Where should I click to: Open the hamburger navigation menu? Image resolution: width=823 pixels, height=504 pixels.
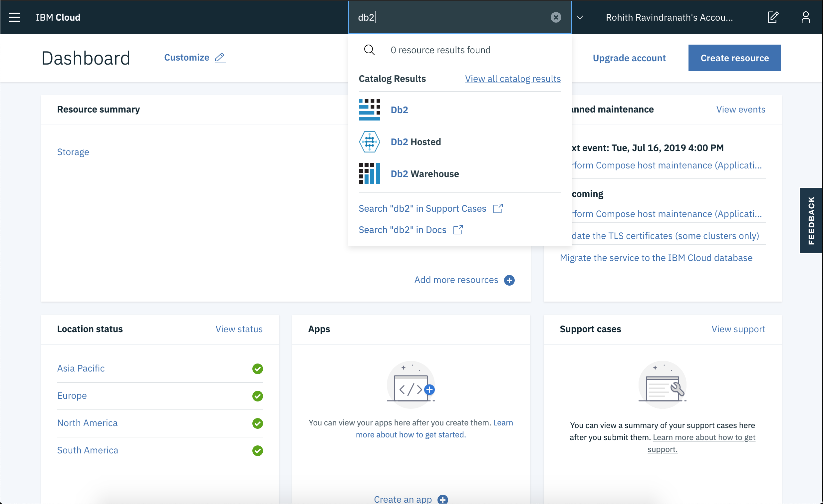(x=14, y=17)
